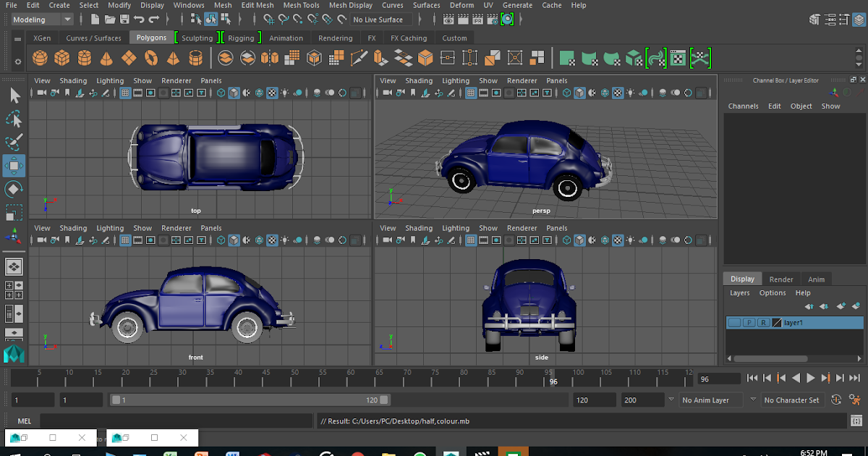The height and width of the screenshot is (456, 868).
Task: Toggle the R reference flag on layer1
Action: tap(763, 322)
